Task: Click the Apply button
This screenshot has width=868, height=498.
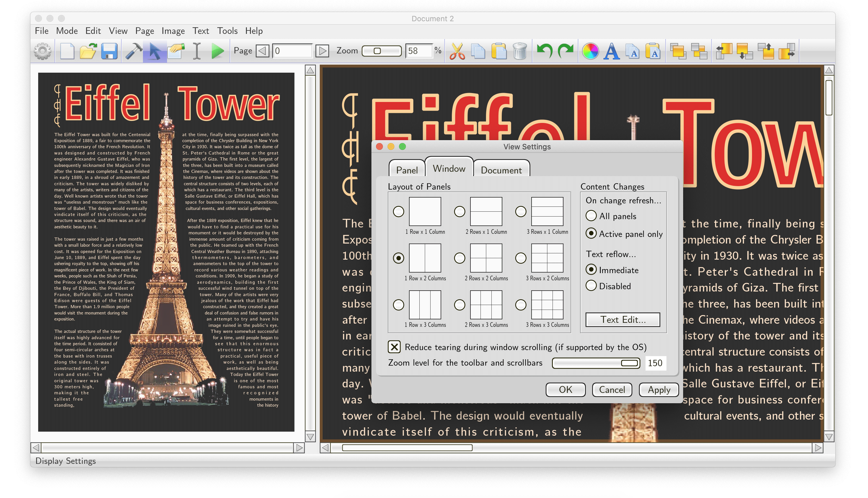Action: click(x=659, y=389)
